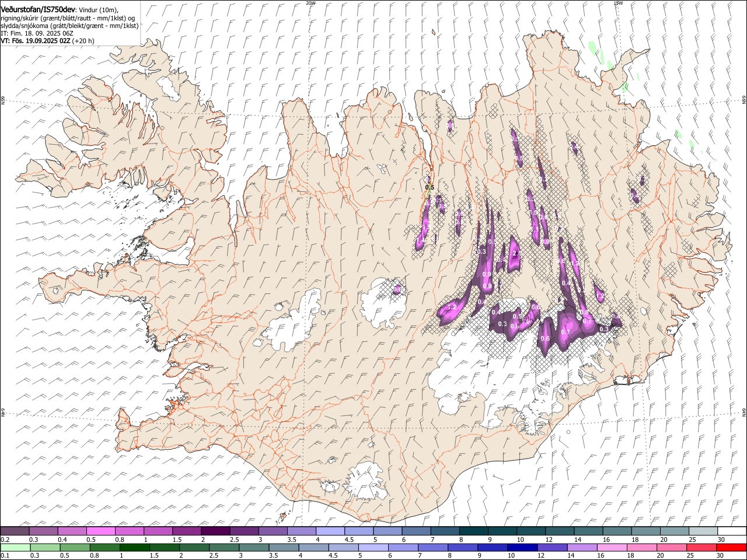This screenshot has height=560, width=747.
Task: Click the '30' label in top legend row
Action: pyautogui.click(x=721, y=540)
